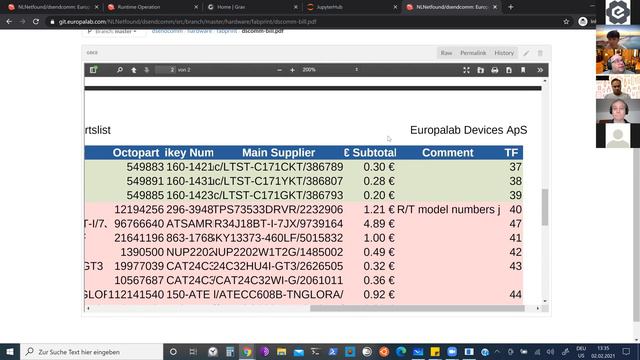This screenshot has width=640, height=360.
Task: Open the 200% zoom level dropdown
Action: click(x=330, y=70)
